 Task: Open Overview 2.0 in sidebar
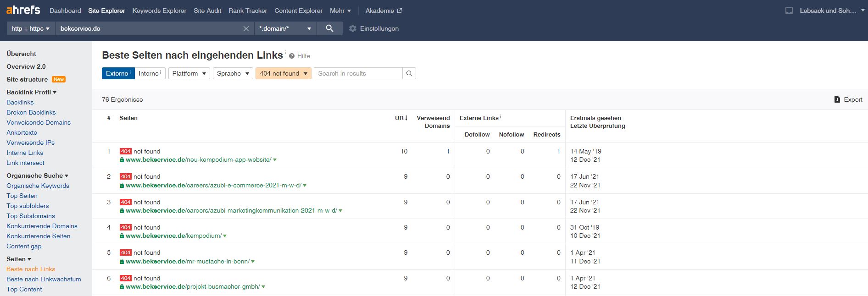click(x=26, y=66)
